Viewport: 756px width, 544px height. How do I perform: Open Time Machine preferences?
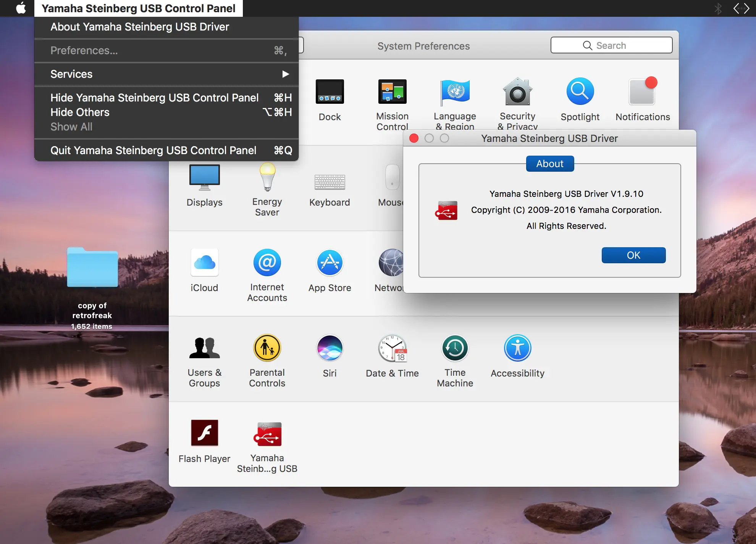pos(455,348)
